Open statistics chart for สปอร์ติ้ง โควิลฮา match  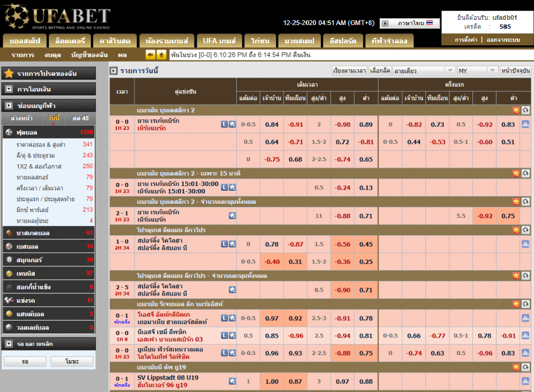[x=526, y=244]
